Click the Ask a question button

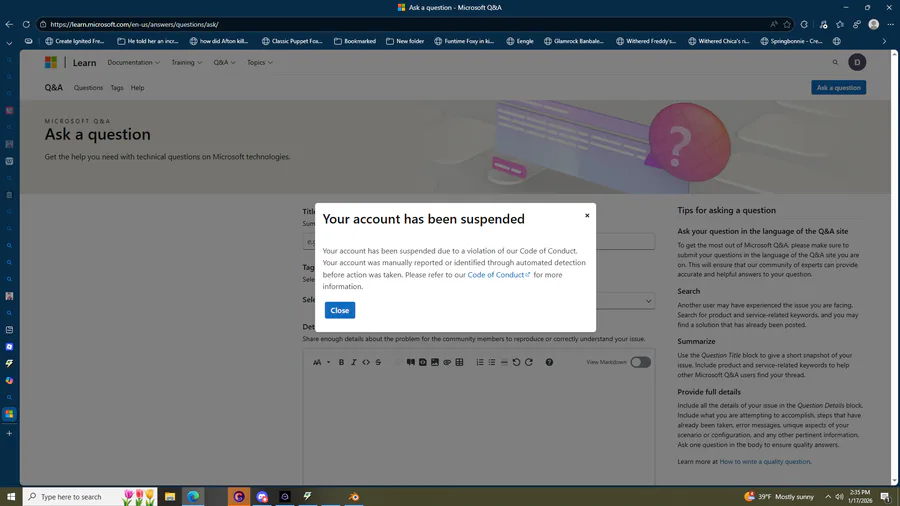coord(839,88)
